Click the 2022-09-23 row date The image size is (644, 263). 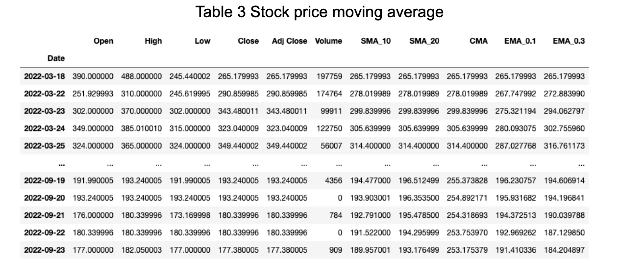tap(45, 250)
